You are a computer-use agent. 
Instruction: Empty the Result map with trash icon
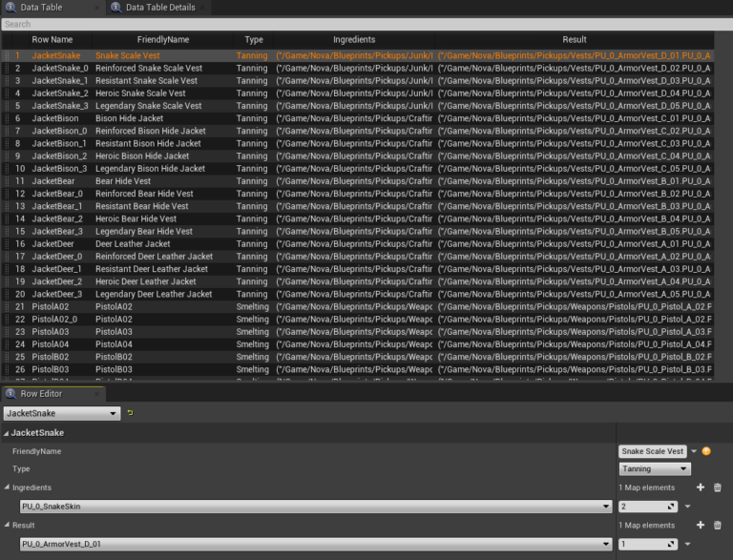tap(718, 525)
